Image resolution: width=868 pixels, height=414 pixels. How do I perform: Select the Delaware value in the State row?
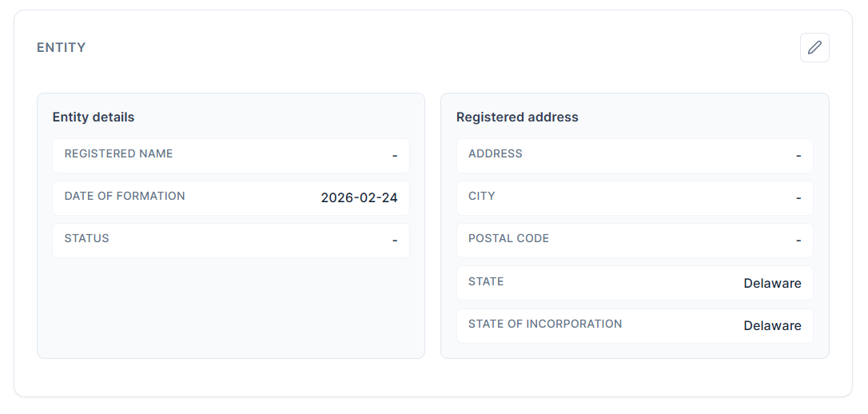pyautogui.click(x=772, y=284)
